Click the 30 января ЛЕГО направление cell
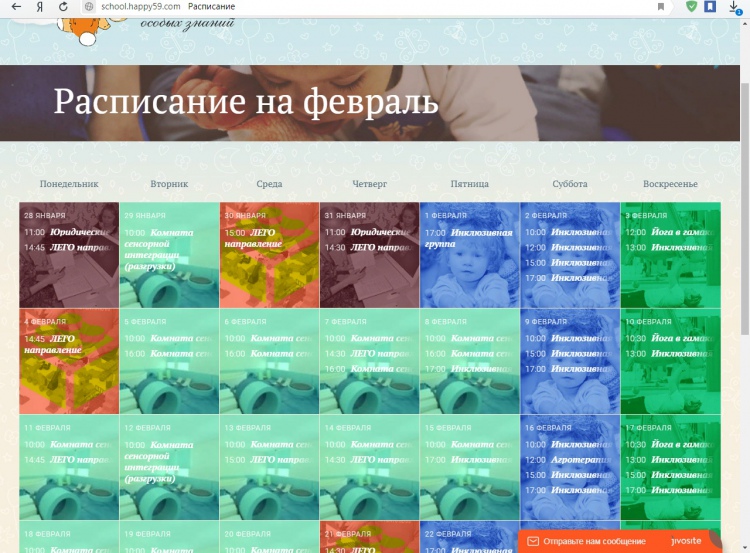Image resolution: width=750 pixels, height=553 pixels. [x=269, y=255]
